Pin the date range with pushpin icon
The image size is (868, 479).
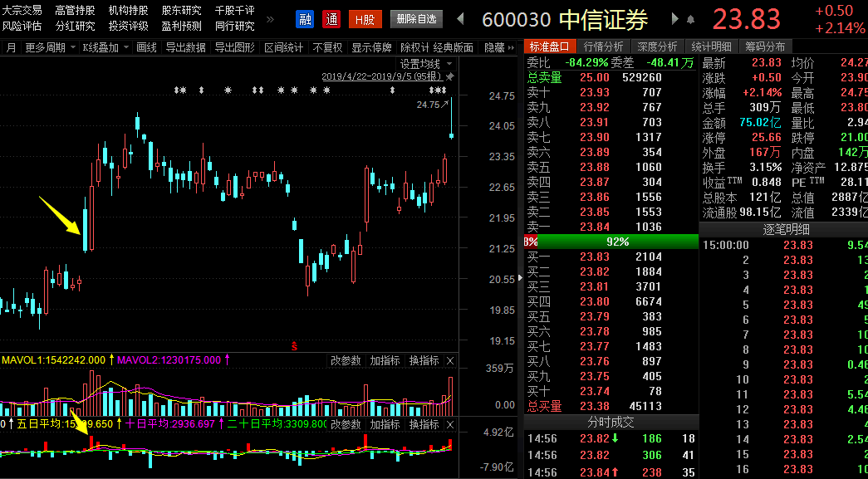click(449, 76)
